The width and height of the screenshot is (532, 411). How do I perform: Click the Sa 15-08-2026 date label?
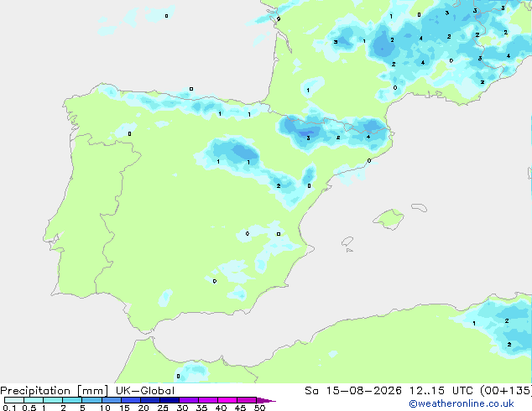point(353,391)
